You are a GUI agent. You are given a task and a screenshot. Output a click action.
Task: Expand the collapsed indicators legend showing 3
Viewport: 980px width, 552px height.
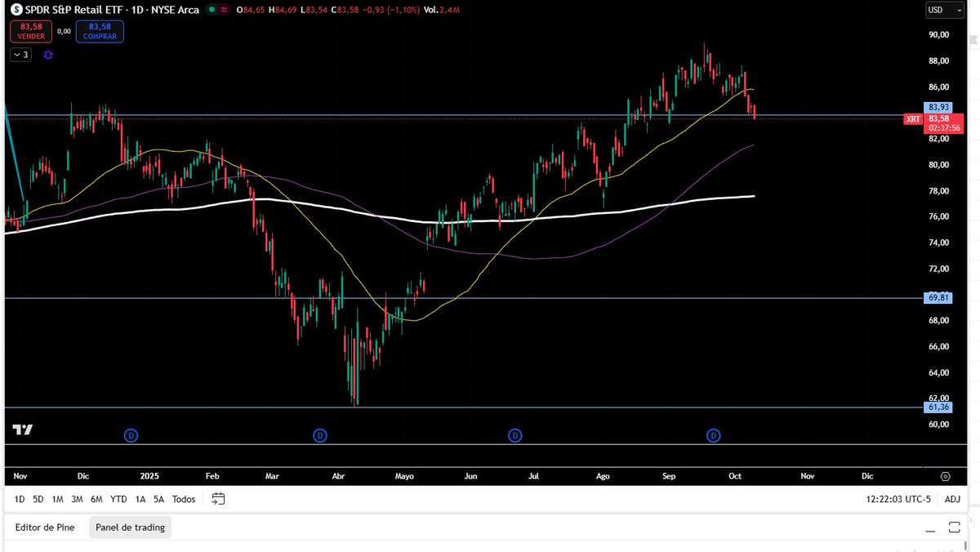20,55
